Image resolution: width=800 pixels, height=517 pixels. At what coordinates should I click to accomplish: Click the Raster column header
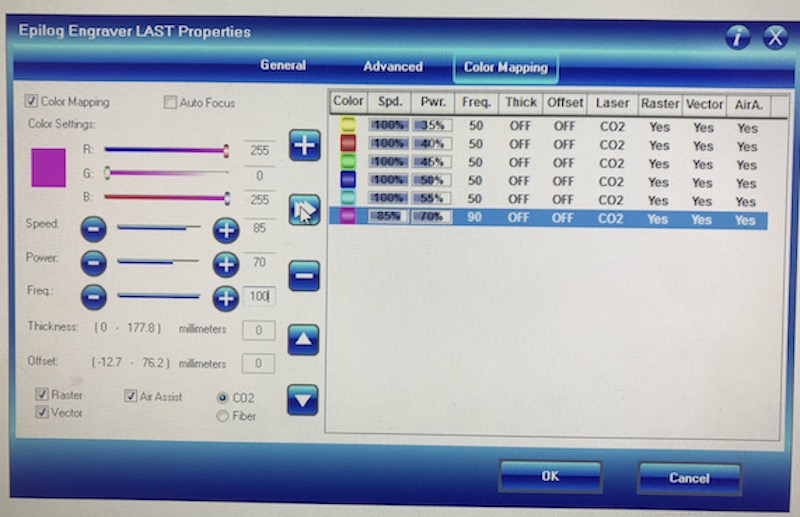[x=660, y=104]
